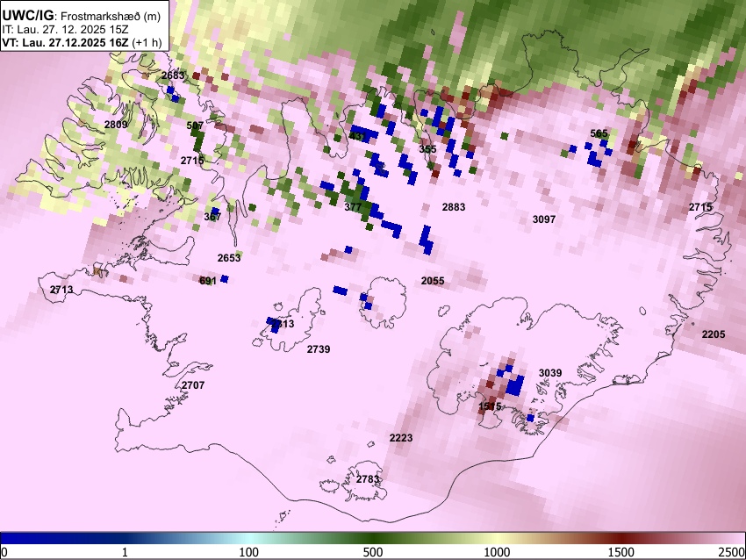The image size is (746, 560).
Task: Click the 2809 value on the map
Action: 116,125
